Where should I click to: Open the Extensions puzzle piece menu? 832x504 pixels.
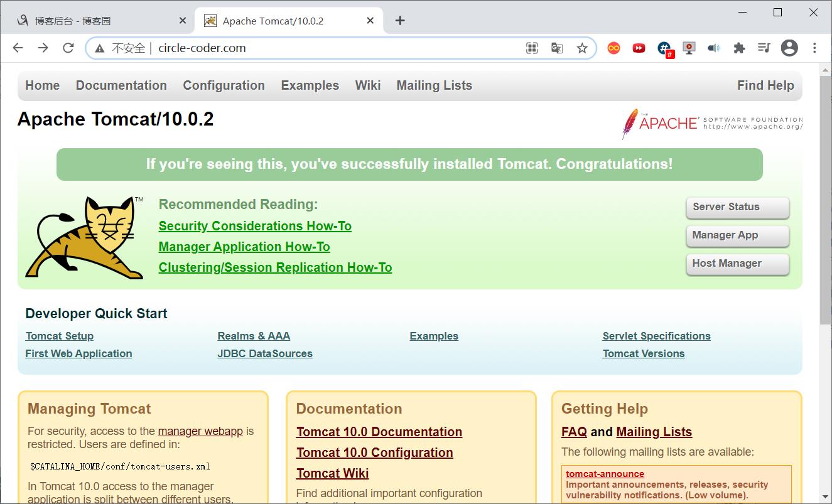tap(739, 48)
